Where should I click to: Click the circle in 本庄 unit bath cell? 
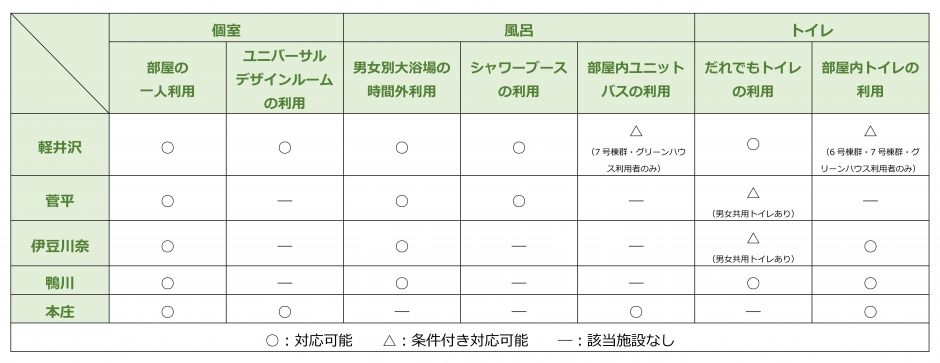[x=636, y=312]
